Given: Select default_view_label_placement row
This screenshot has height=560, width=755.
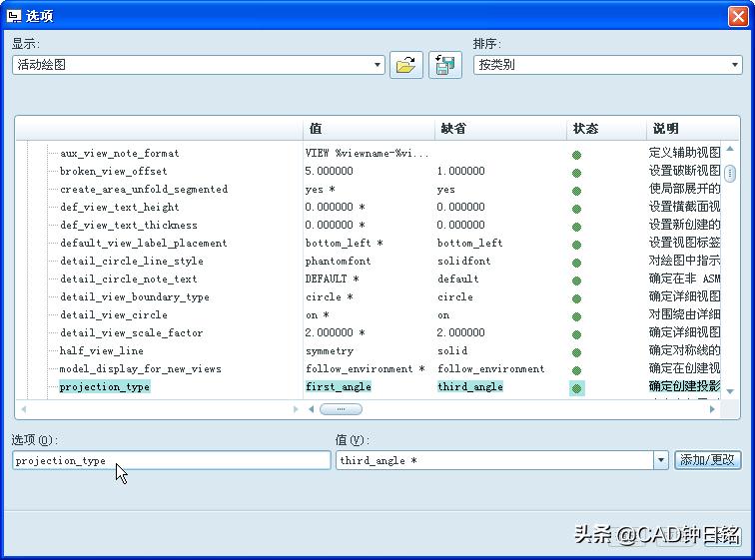Looking at the screenshot, I should 144,243.
